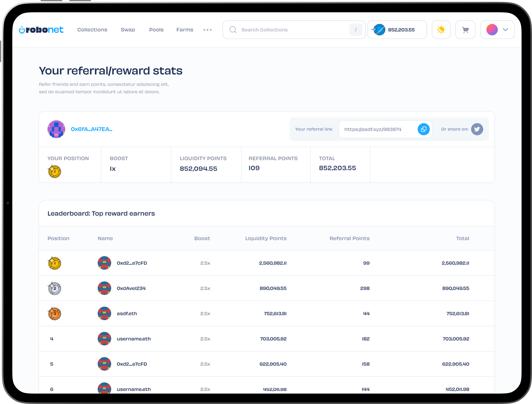The height and width of the screenshot is (404, 532).
Task: Copy the referral link
Action: coord(424,129)
